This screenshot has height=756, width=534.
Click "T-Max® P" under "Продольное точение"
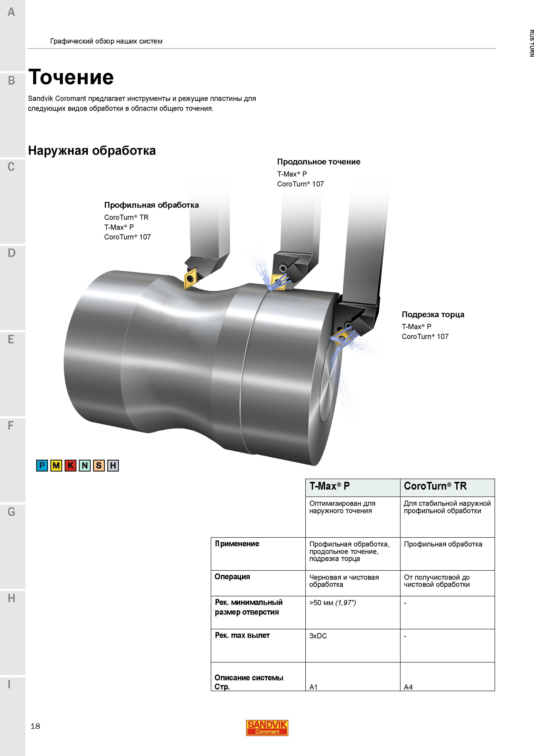point(292,174)
